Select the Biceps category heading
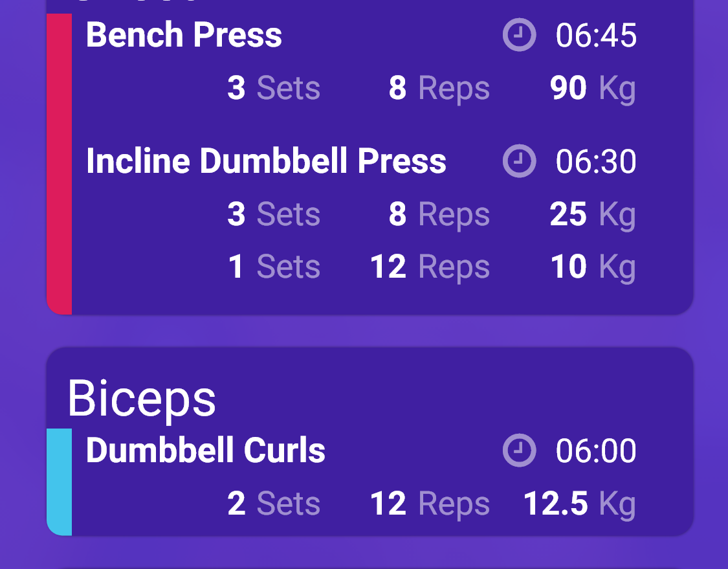 pos(142,399)
